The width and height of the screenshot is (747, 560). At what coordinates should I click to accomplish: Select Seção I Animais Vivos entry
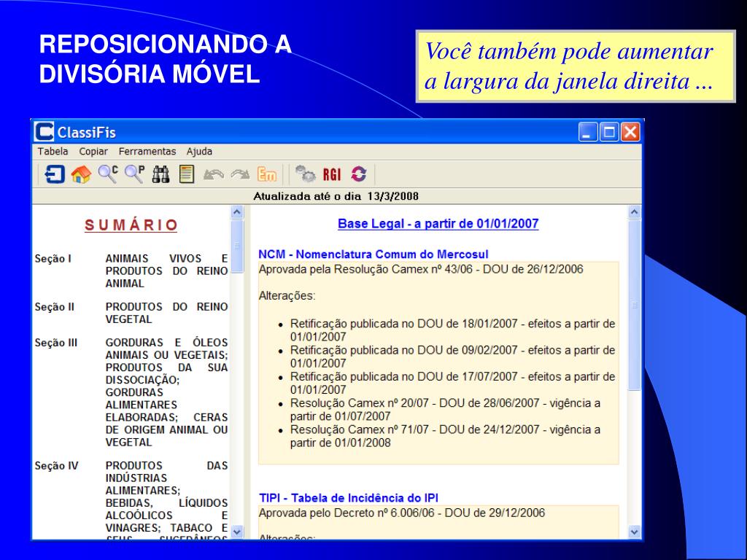coord(131,271)
